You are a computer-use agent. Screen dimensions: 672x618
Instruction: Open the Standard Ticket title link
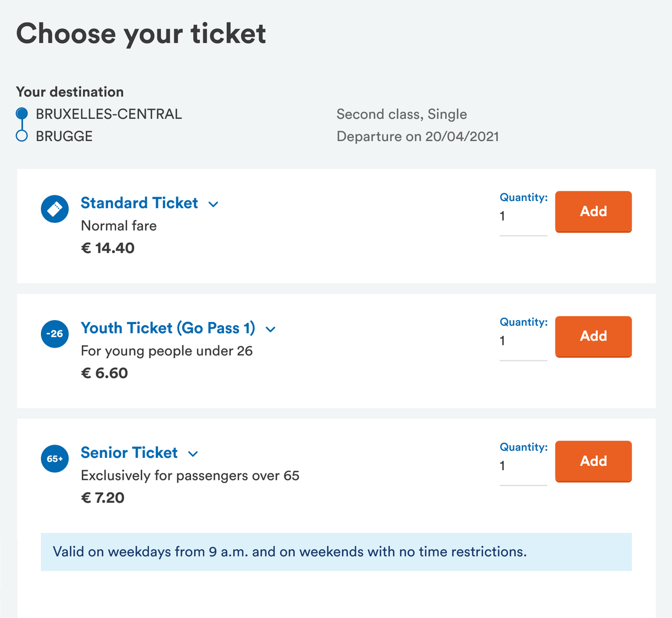[x=139, y=203]
